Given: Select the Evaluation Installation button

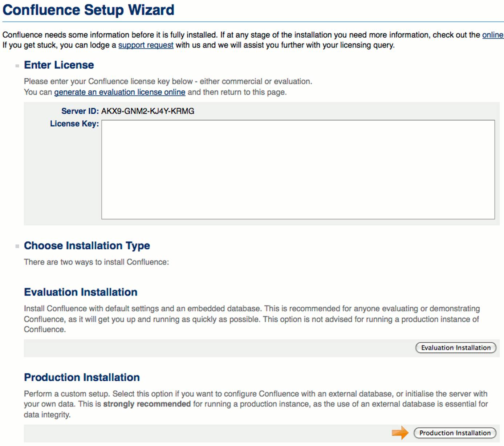Looking at the screenshot, I should [x=456, y=347].
